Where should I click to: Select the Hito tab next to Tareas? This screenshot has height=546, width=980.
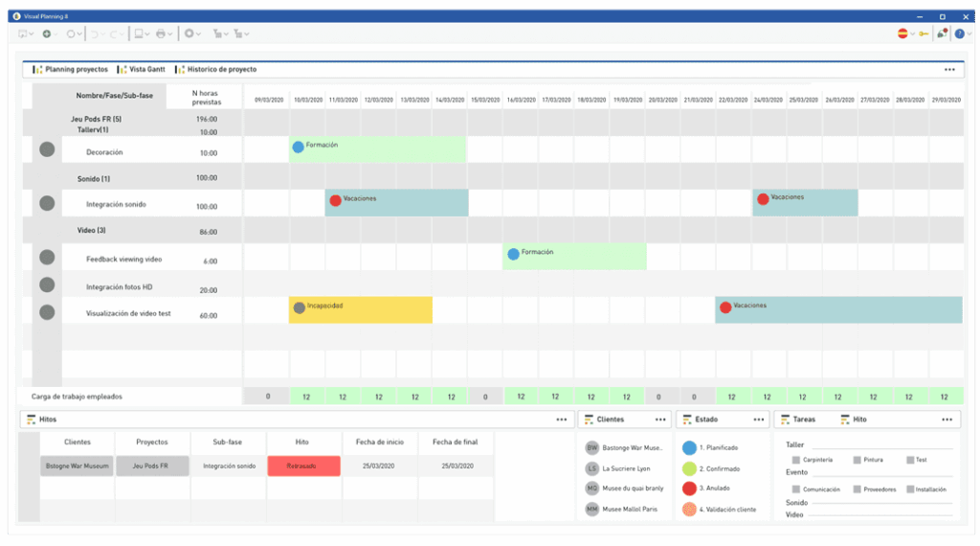click(x=854, y=420)
